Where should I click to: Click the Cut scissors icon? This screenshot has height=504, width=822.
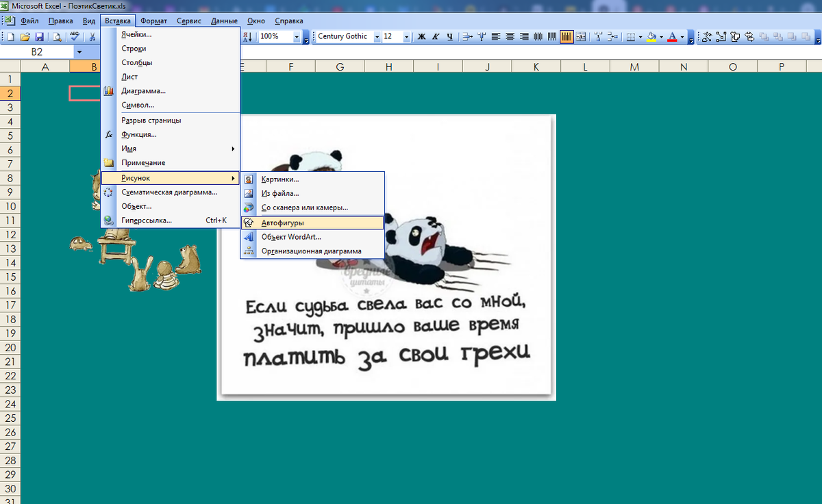(x=92, y=36)
